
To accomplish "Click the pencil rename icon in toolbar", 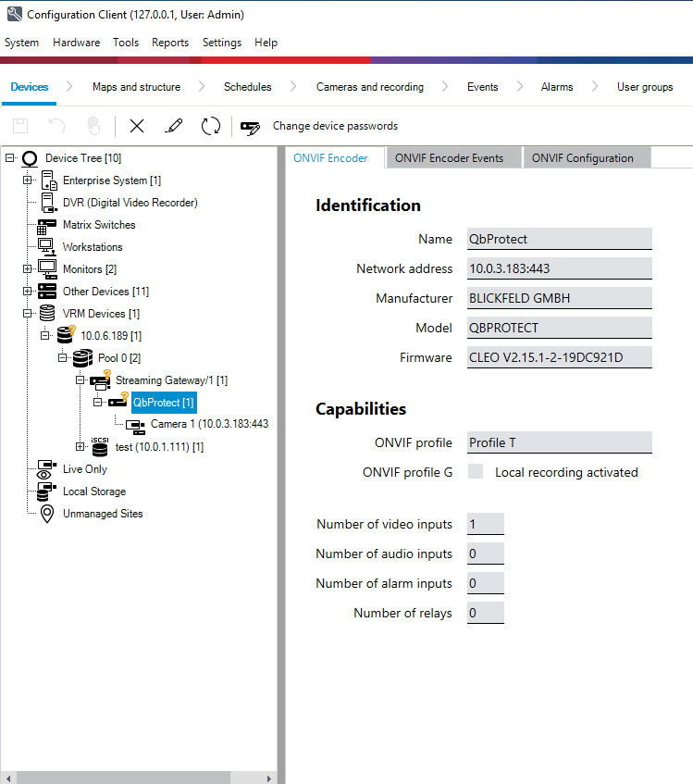I will click(173, 126).
